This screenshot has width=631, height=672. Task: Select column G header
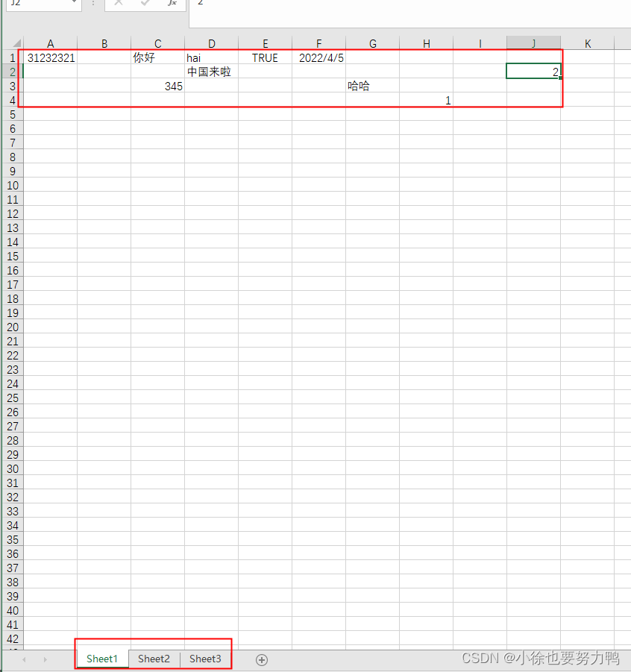(x=372, y=44)
